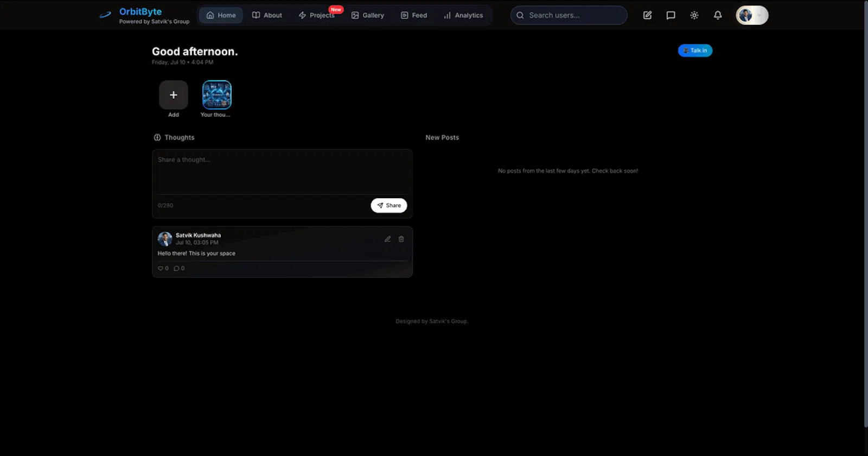Screen dimensions: 868x456
Task: Click 'Designed by Satvik's Group.' footer text
Action: coord(432,321)
